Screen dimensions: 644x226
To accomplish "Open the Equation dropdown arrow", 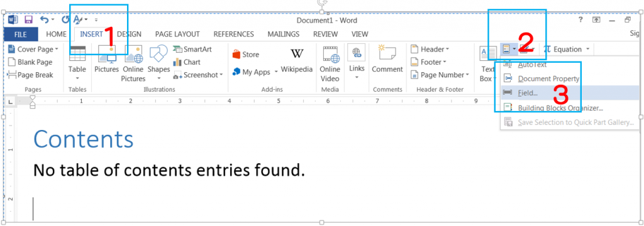I will click(588, 49).
